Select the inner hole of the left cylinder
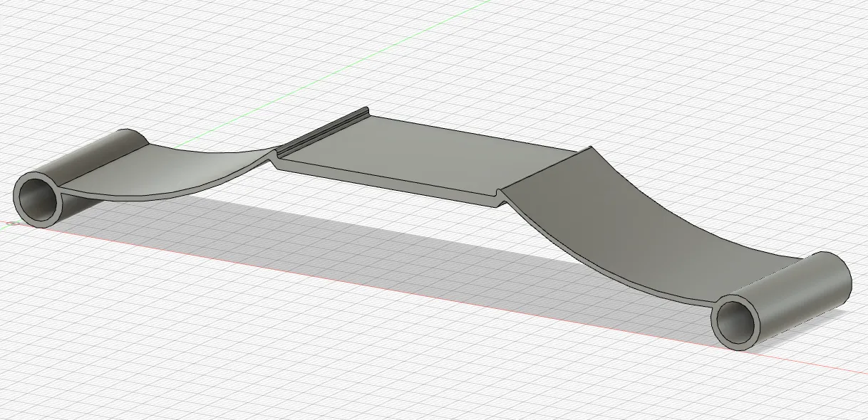Screen dimensions: 868x420 (36, 200)
